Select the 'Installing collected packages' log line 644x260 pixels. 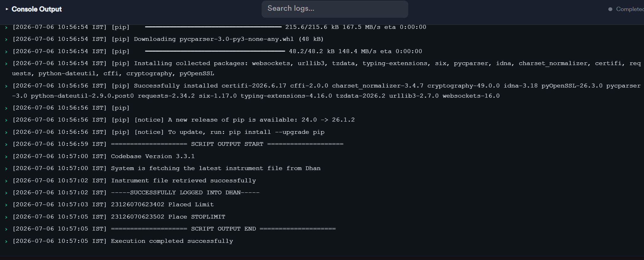(x=326, y=68)
